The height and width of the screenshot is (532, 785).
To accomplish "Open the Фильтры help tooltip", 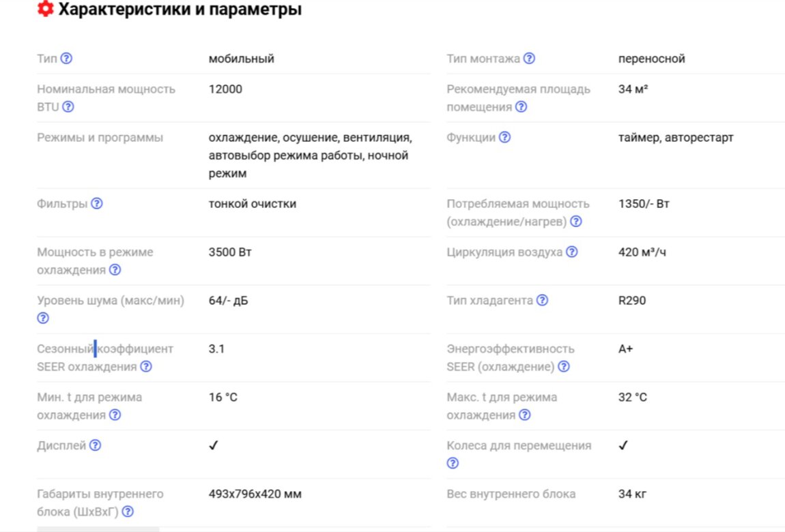I will coord(97,203).
